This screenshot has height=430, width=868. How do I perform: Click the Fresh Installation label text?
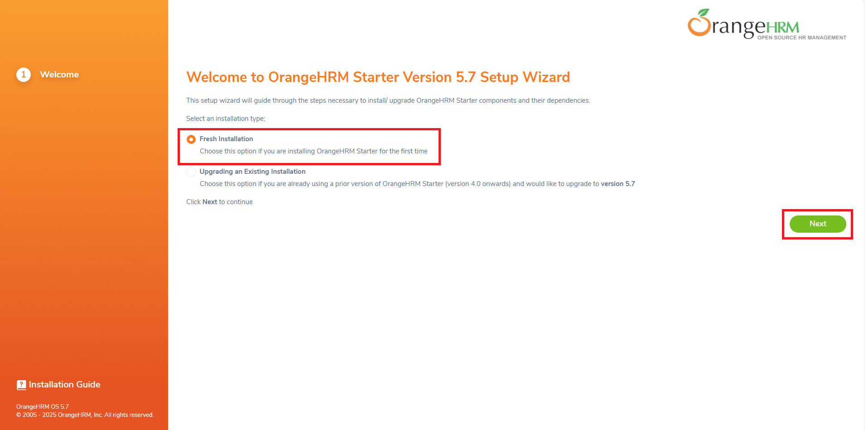point(226,139)
